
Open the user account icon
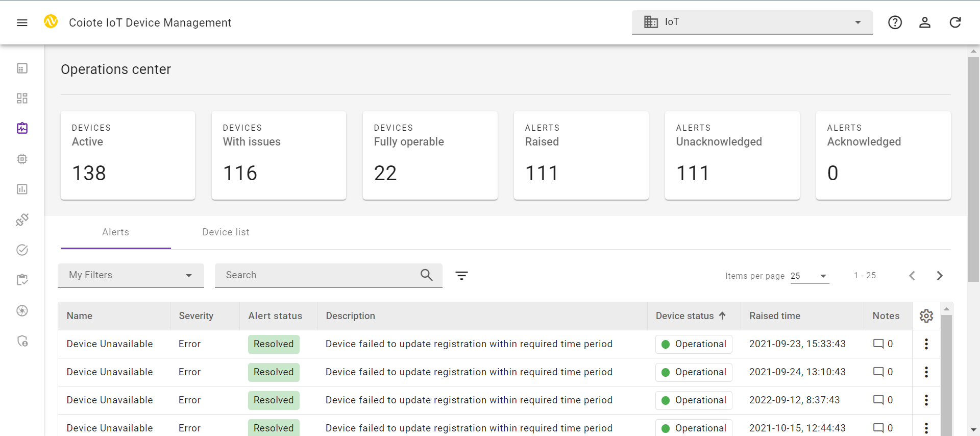point(925,22)
